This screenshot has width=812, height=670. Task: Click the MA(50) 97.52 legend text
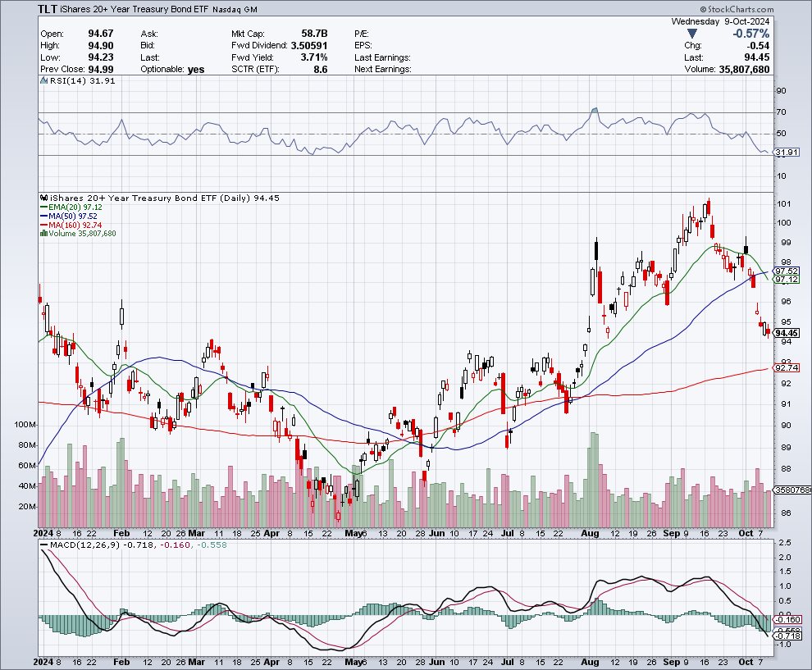72,216
